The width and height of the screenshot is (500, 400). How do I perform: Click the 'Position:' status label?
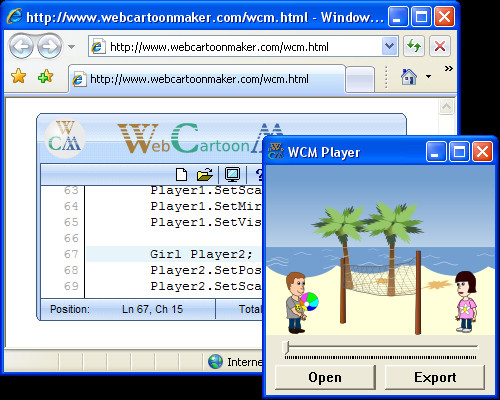coord(70,309)
